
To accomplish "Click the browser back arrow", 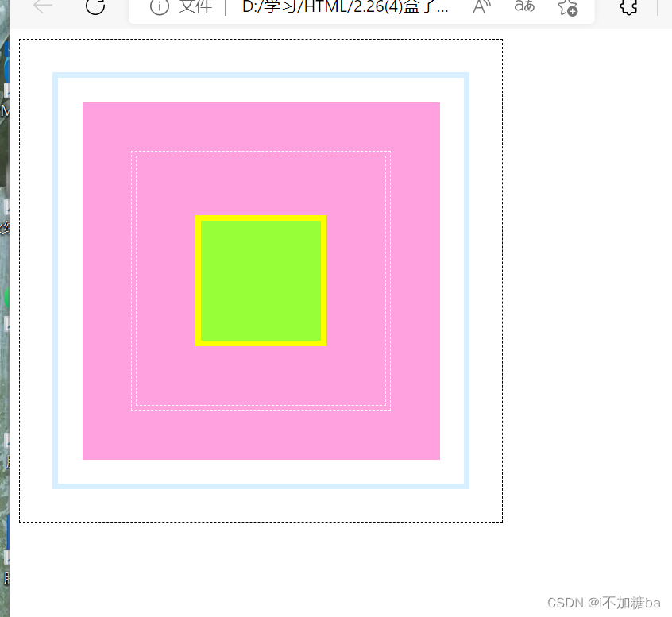I will point(43,6).
